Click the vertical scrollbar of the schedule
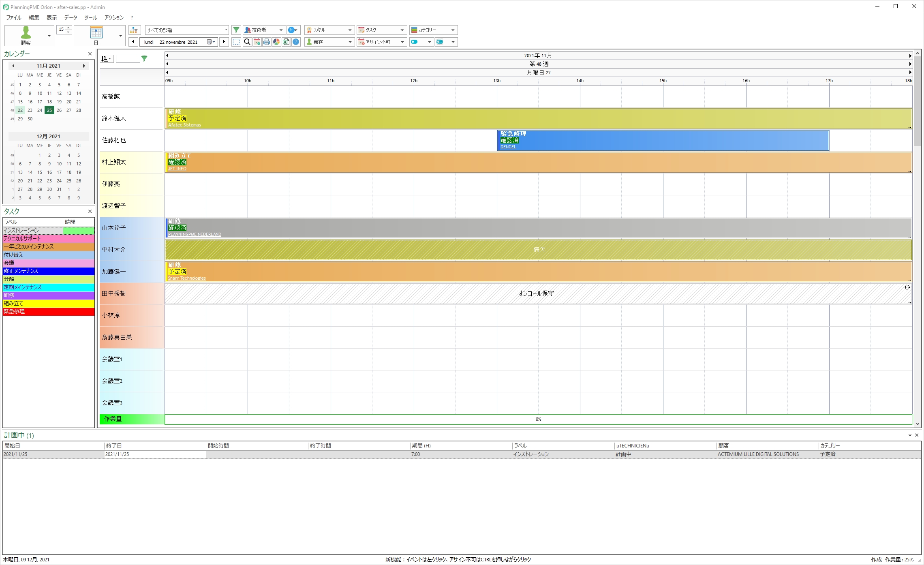Viewport: 924px width, 565px height. point(918,239)
